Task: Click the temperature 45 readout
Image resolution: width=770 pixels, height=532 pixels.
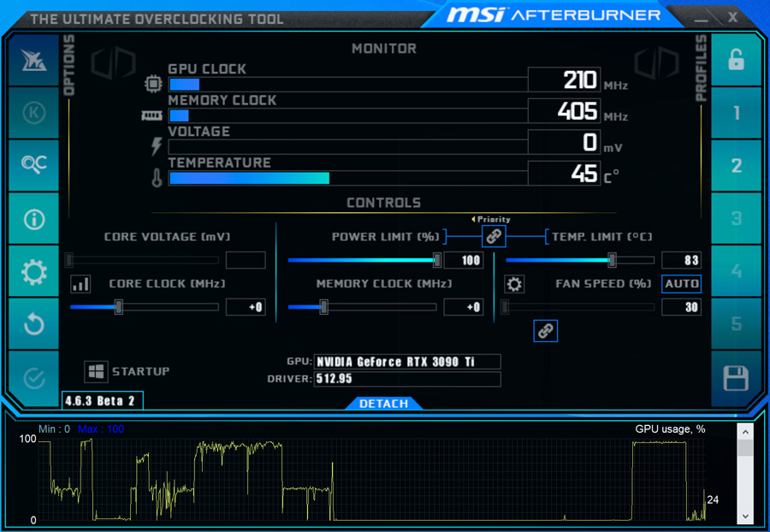Action: pos(565,174)
